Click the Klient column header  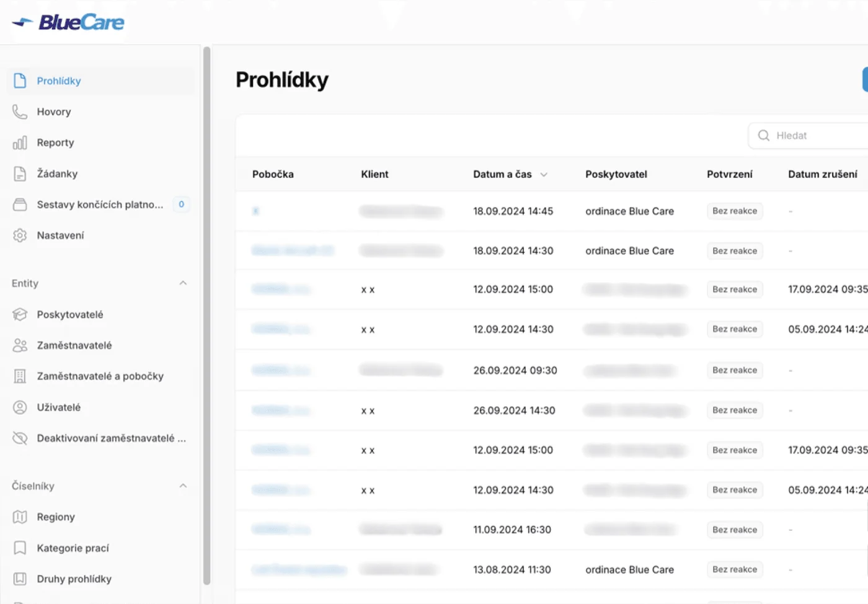tap(374, 174)
